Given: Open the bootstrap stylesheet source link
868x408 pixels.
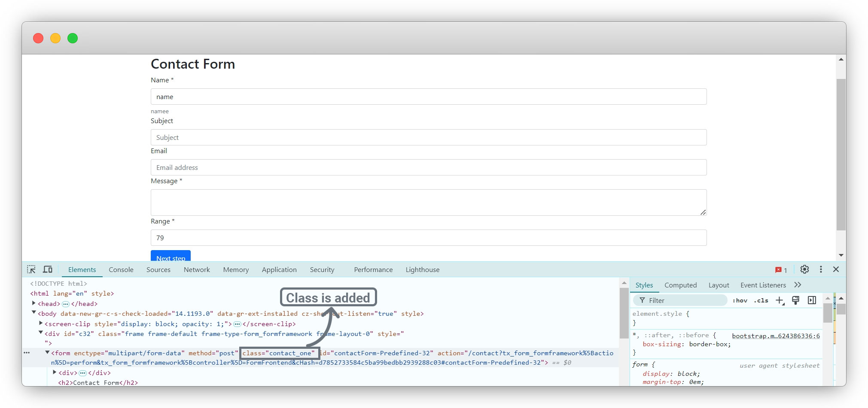Looking at the screenshot, I should [776, 336].
